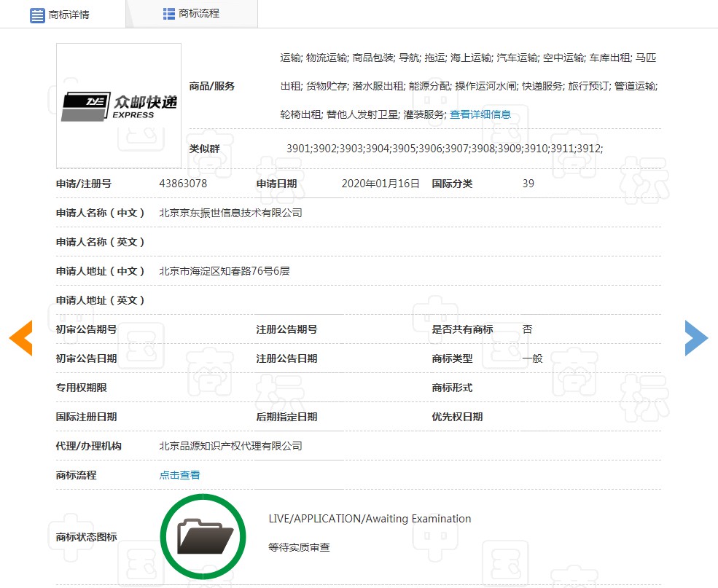Click agency 北京品源知识产权代理有限公司
Screen dimensions: 718x588
tap(230, 445)
